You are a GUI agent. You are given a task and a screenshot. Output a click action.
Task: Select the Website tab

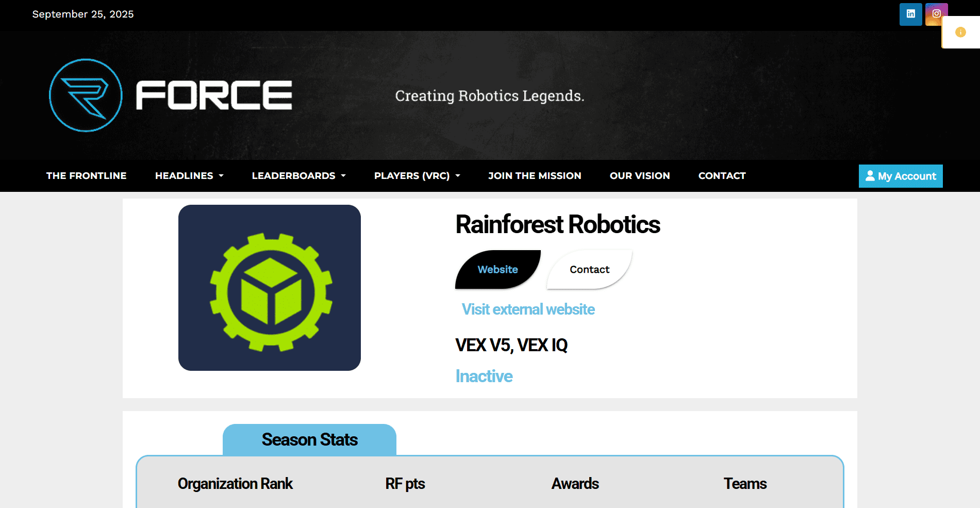(x=497, y=270)
